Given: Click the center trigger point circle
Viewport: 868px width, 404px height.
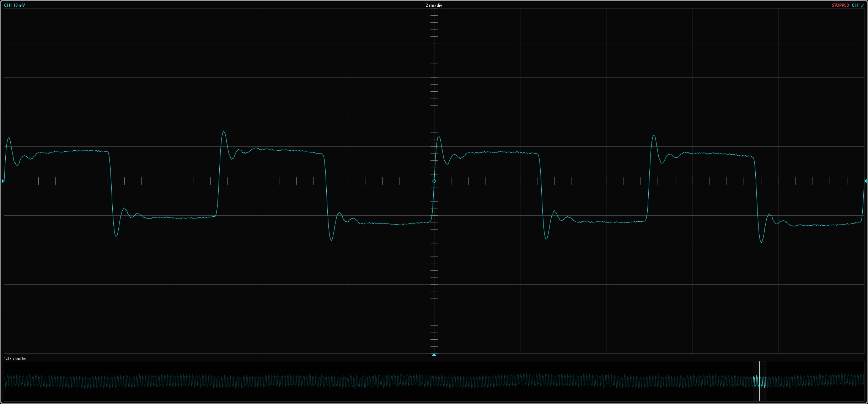Looking at the screenshot, I should coord(434,181).
